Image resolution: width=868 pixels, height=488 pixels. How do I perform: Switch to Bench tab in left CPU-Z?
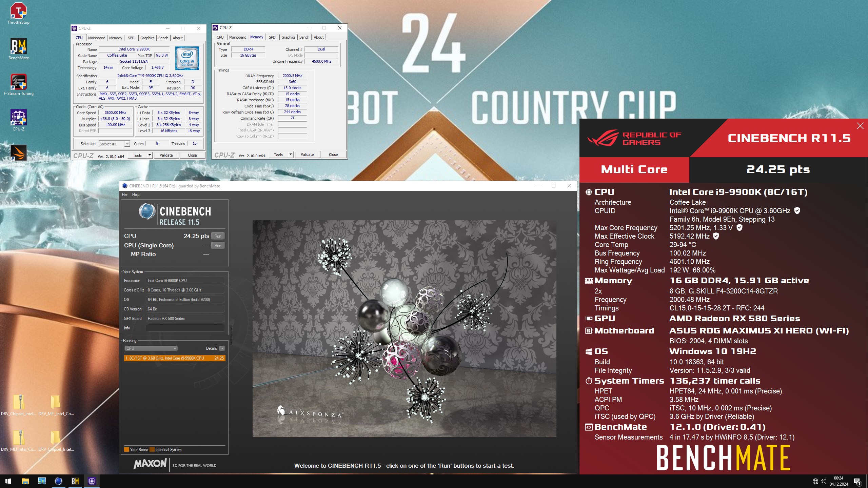pyautogui.click(x=163, y=38)
